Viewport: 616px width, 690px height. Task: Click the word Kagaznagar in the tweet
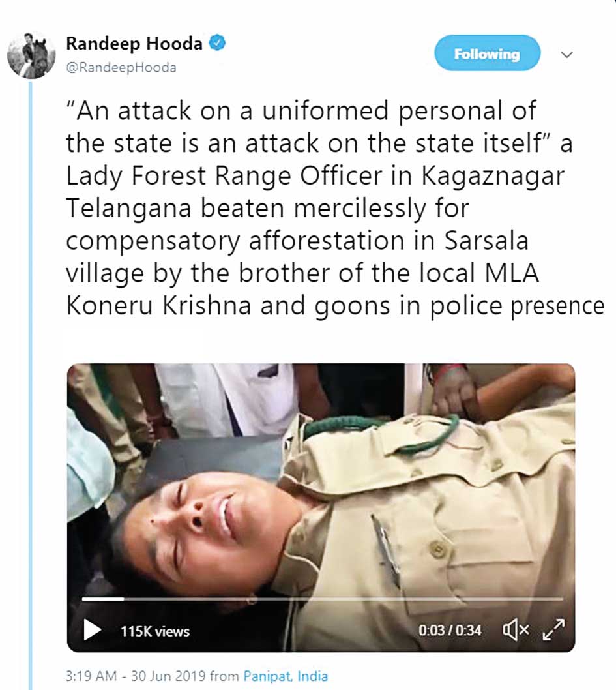tap(493, 177)
